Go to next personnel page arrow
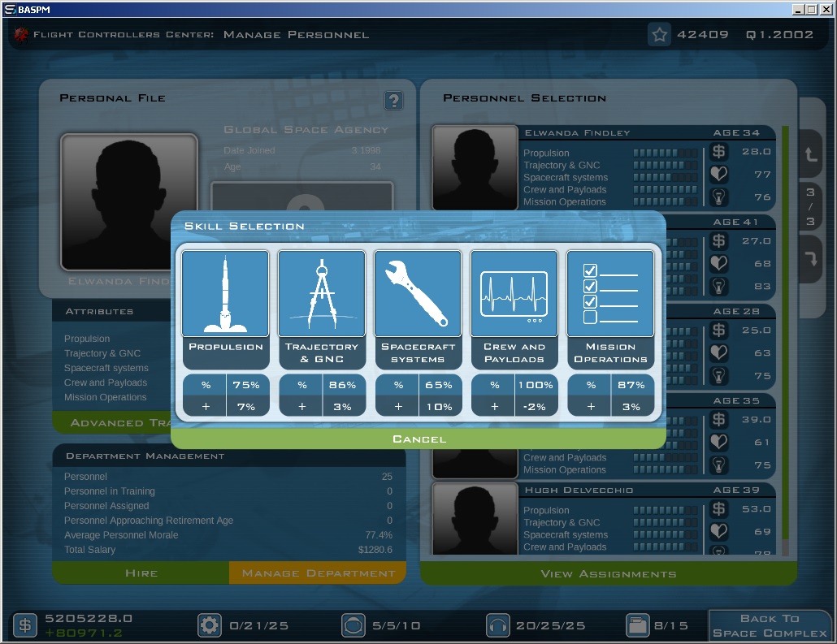 pos(811,259)
